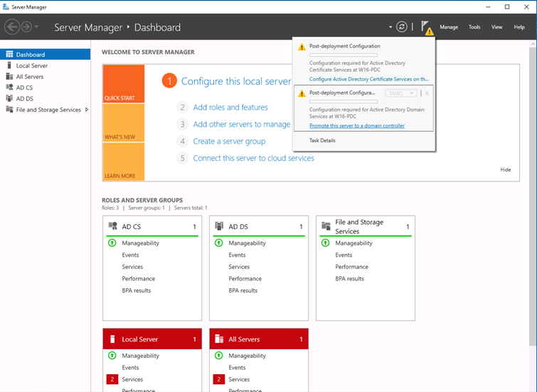The image size is (537, 392).
Task: Open the Tools menu
Action: click(474, 27)
